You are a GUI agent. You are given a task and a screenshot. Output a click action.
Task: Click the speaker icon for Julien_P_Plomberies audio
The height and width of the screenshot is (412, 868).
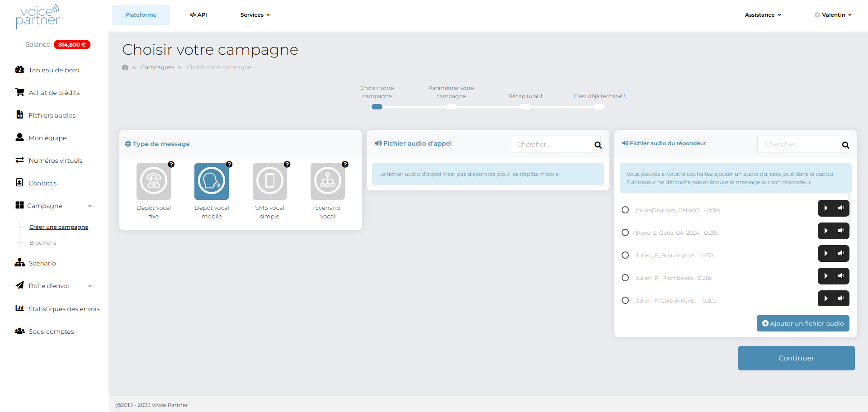(841, 276)
